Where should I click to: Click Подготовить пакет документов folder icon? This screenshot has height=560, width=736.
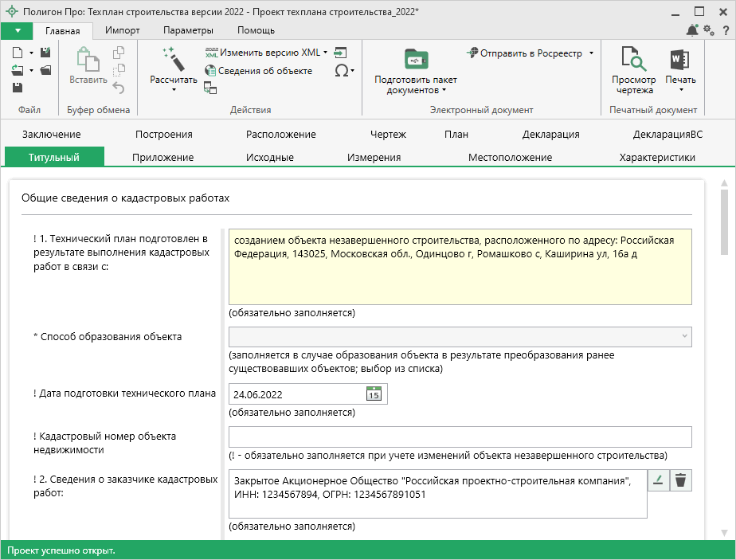(415, 60)
